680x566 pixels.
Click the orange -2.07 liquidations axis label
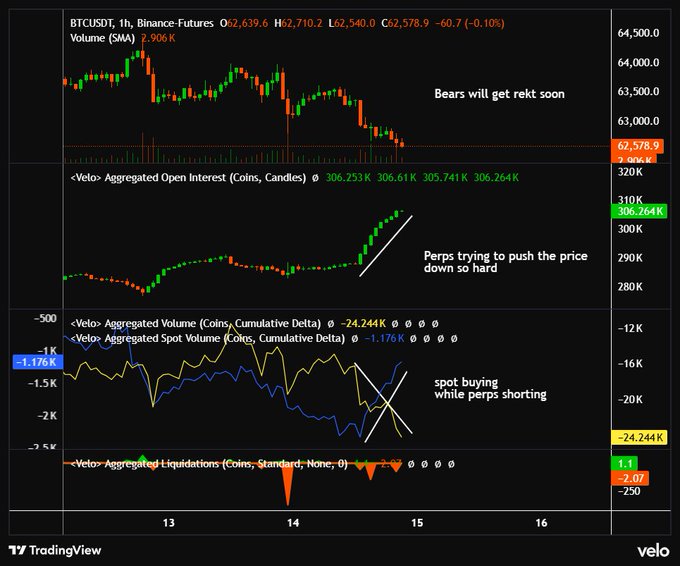point(630,478)
